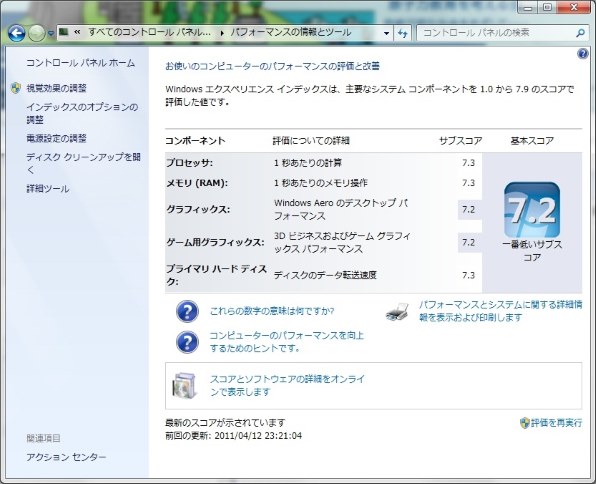
Task: Click question icon beside パフォーマンスを向上 hint
Action: (187, 342)
